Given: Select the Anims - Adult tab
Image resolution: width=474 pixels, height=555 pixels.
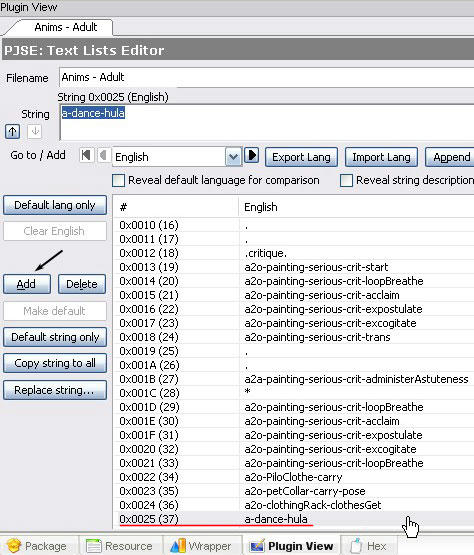Looking at the screenshot, I should click(x=66, y=27).
